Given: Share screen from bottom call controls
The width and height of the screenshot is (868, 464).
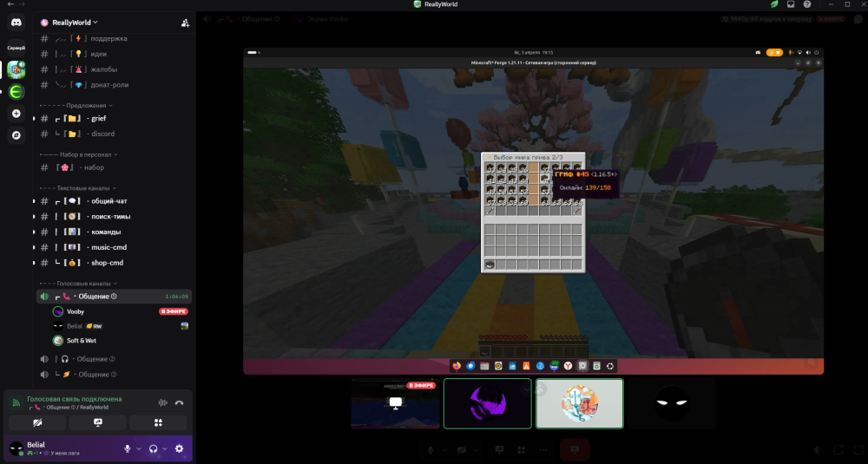Looking at the screenshot, I should click(x=499, y=450).
